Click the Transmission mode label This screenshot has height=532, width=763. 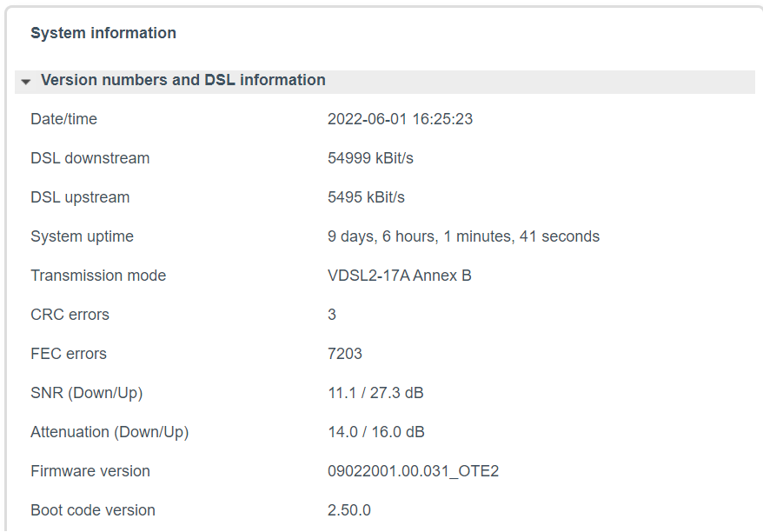click(x=98, y=276)
